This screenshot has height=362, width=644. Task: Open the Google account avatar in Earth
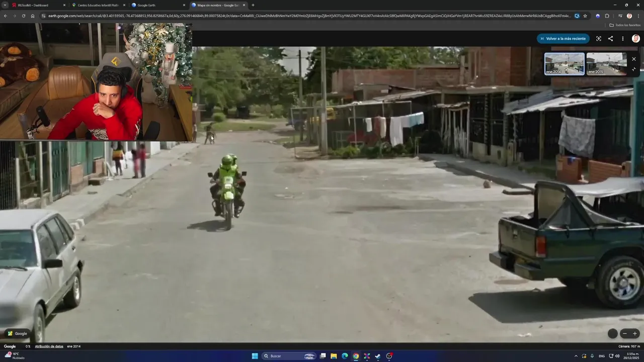636,39
